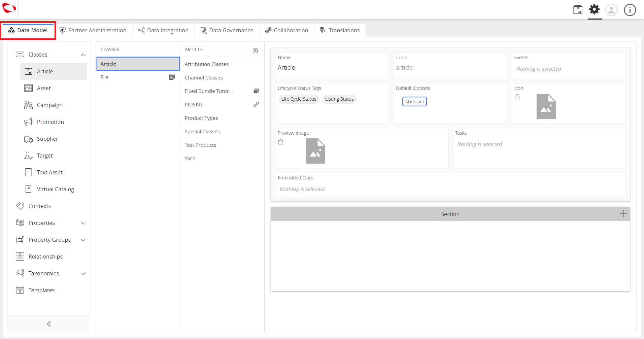Click the Life Cycle Status tag
644x339 pixels.
(x=299, y=99)
